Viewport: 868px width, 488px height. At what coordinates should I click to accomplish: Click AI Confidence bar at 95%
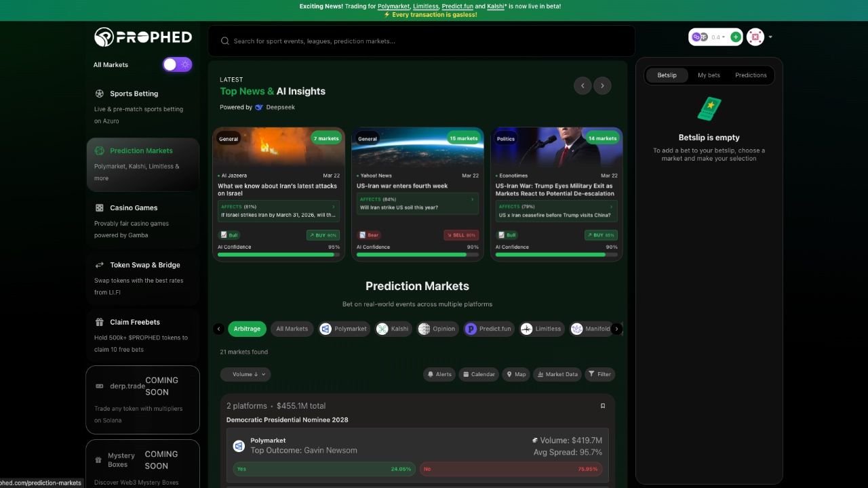(x=279, y=255)
